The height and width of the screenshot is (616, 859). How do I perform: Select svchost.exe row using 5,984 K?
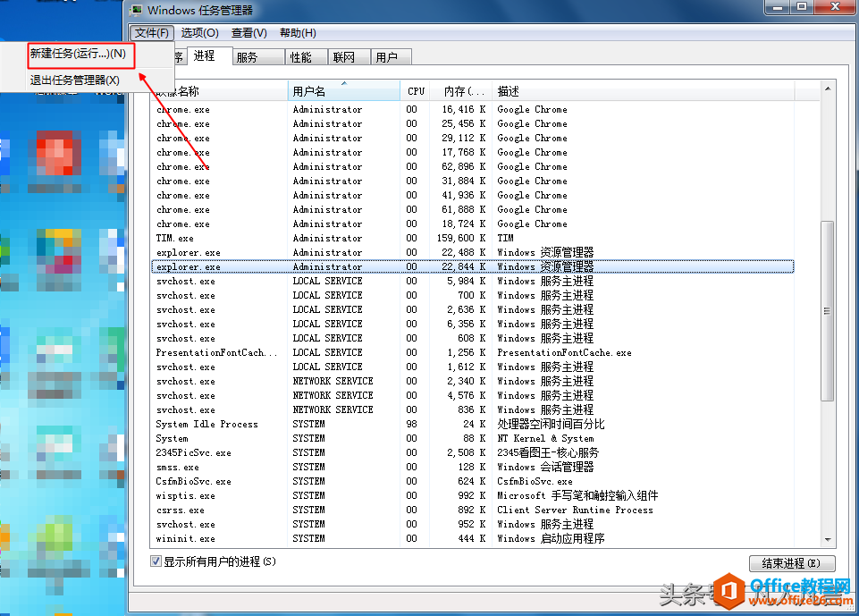[x=472, y=281]
